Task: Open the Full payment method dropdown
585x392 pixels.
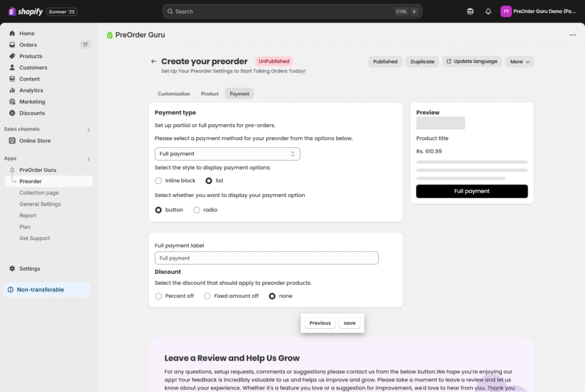Action: click(x=227, y=154)
